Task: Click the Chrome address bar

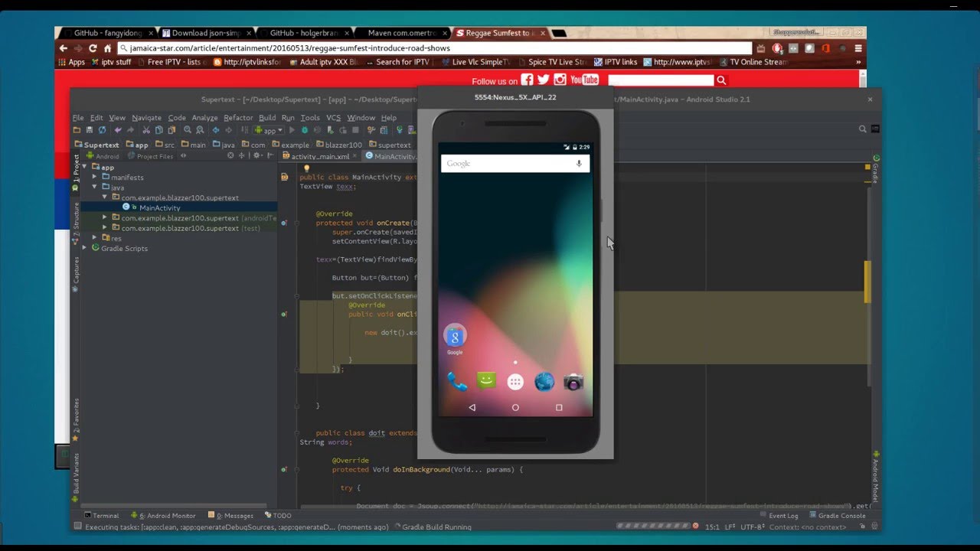Action: [434, 47]
